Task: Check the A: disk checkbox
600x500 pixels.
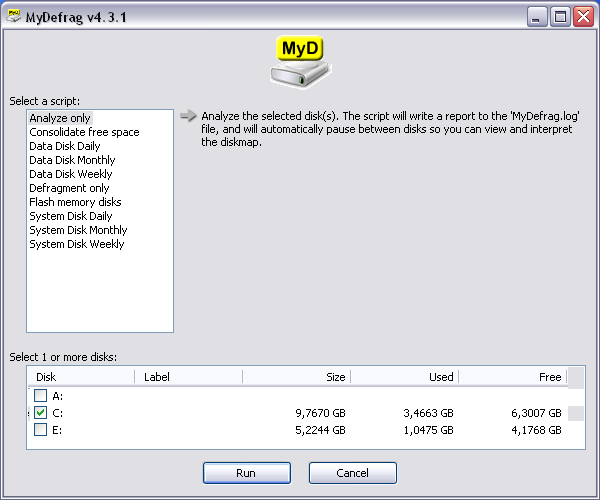Action: coord(41,396)
